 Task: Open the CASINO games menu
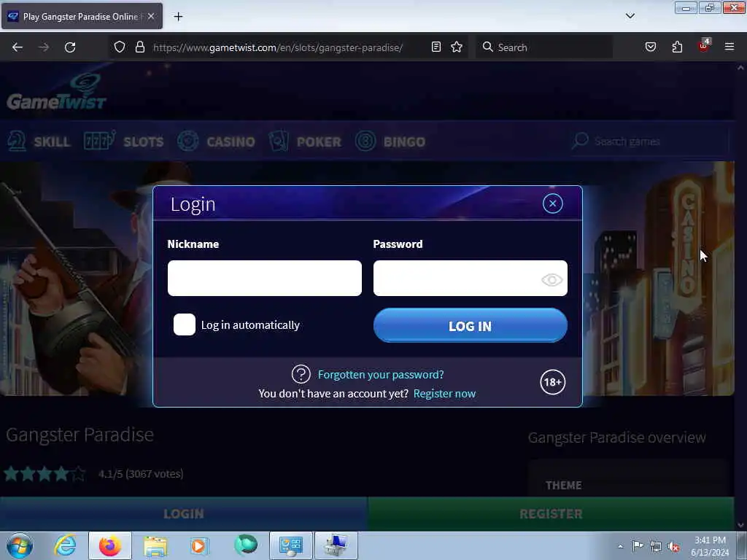[216, 141]
